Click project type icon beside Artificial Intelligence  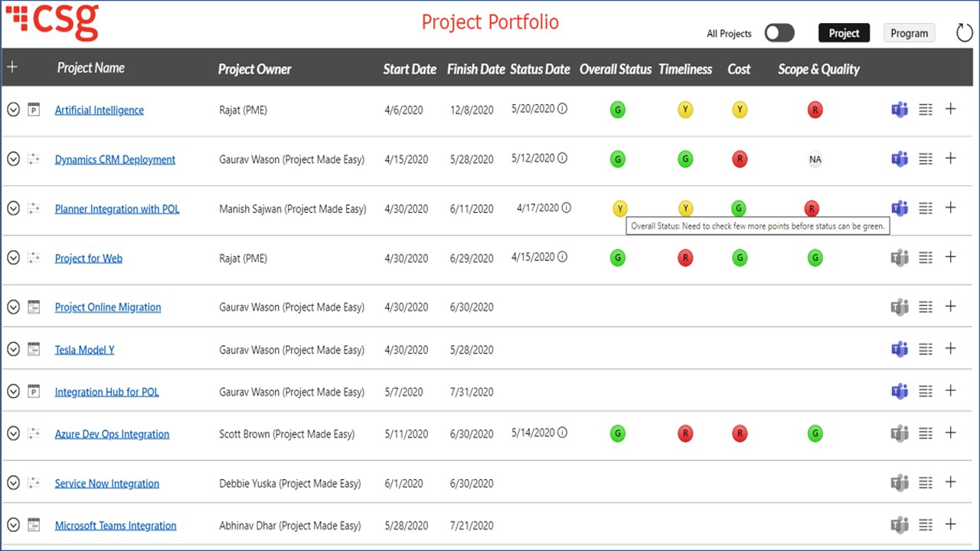click(x=33, y=109)
